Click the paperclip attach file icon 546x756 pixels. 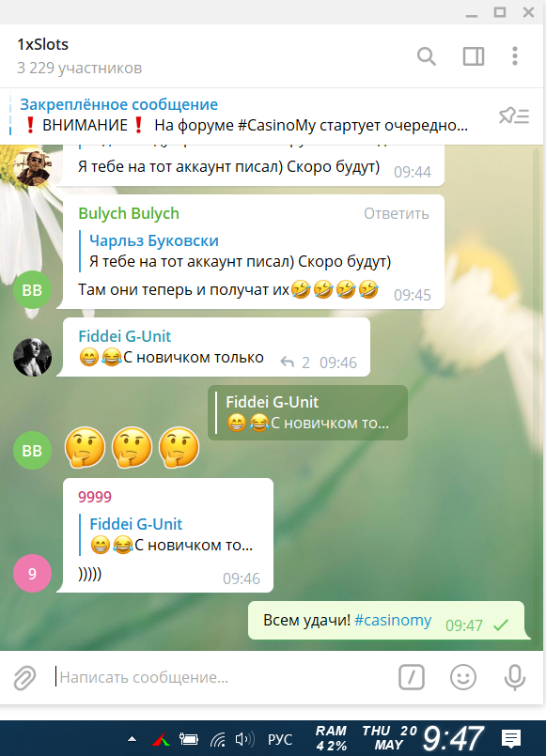[24, 677]
